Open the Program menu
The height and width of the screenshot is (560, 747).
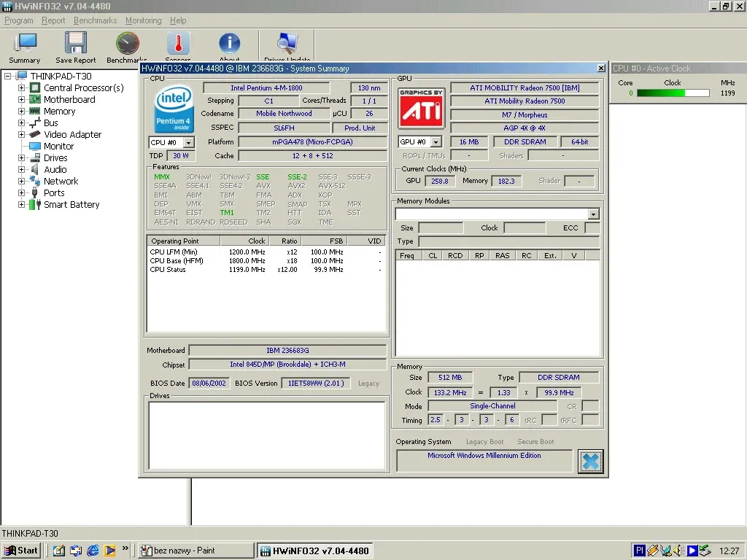18,20
